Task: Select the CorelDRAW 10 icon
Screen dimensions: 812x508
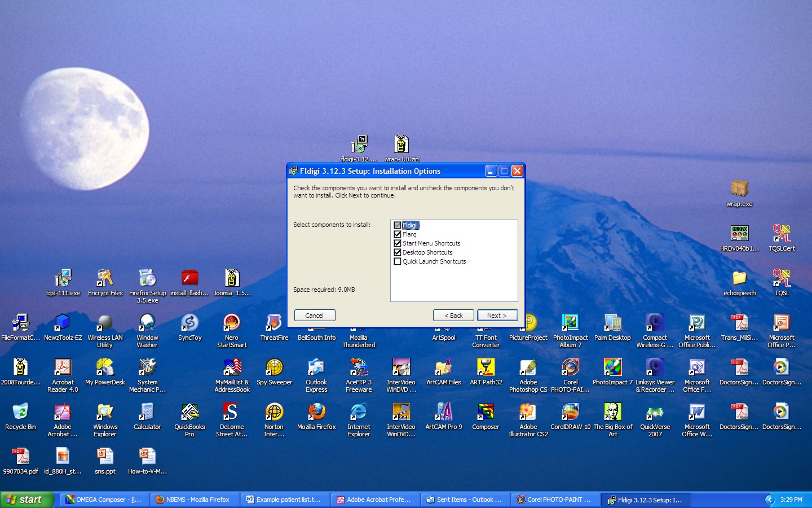Action: point(570,412)
